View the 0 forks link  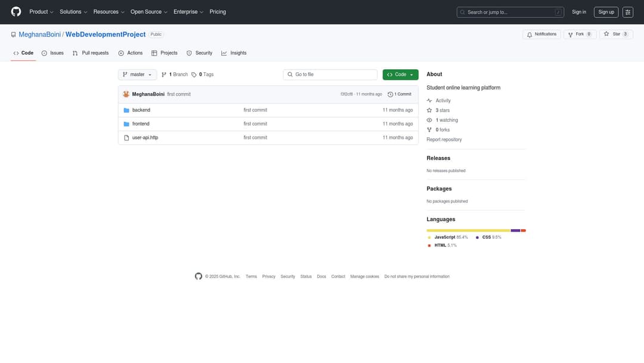click(x=438, y=130)
